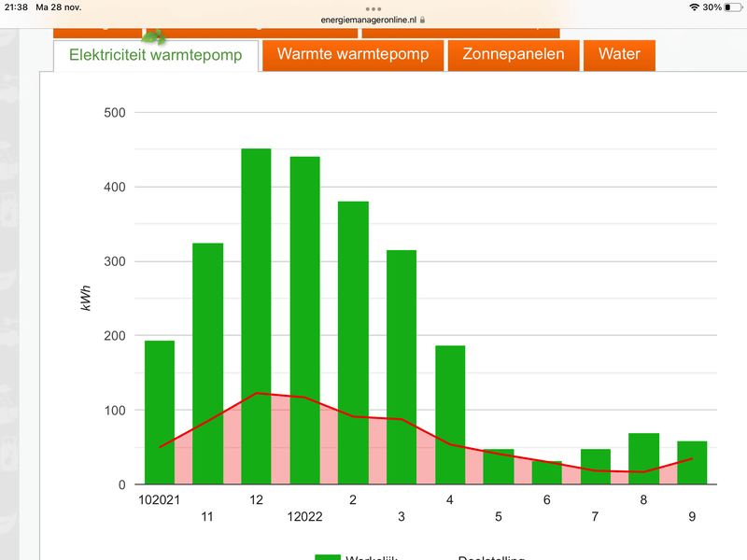Tap the green leaf logo icon

[154, 36]
